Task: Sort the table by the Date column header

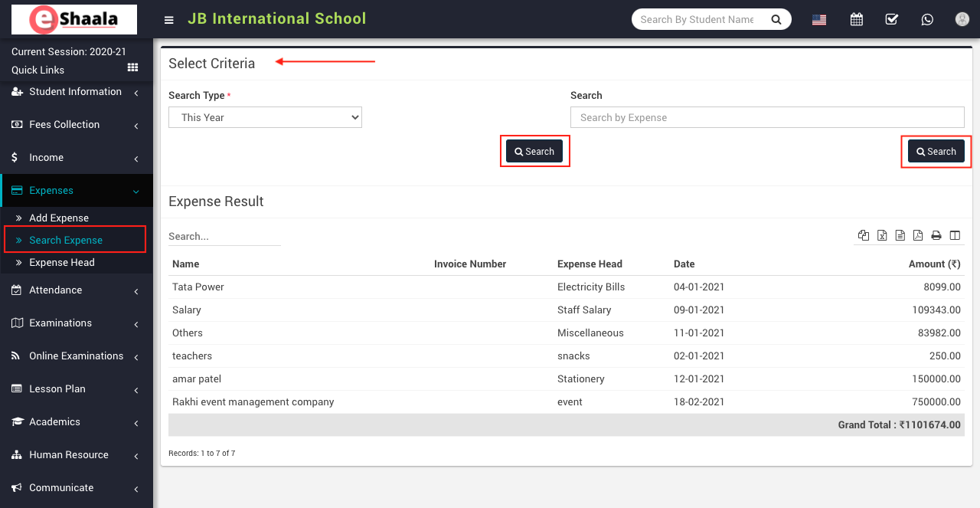Action: (684, 264)
